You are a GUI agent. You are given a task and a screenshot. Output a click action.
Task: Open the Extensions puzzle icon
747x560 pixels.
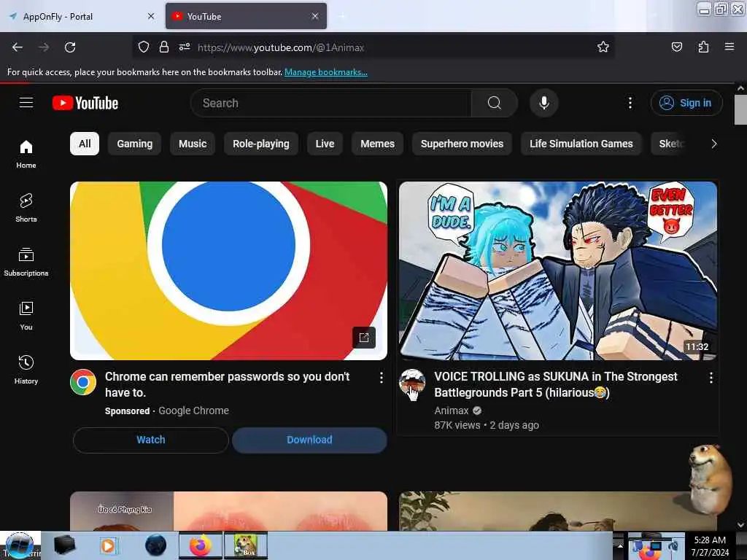(703, 47)
